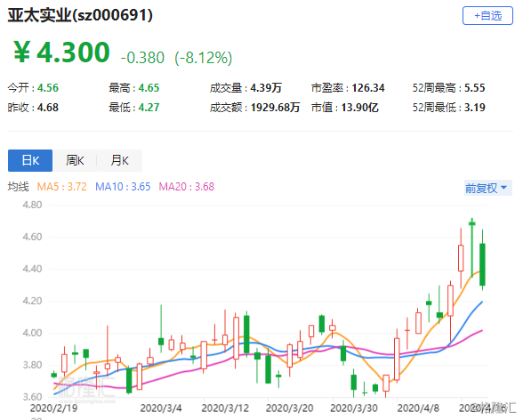Click the 2020/4/8 date axis label

tap(418, 408)
